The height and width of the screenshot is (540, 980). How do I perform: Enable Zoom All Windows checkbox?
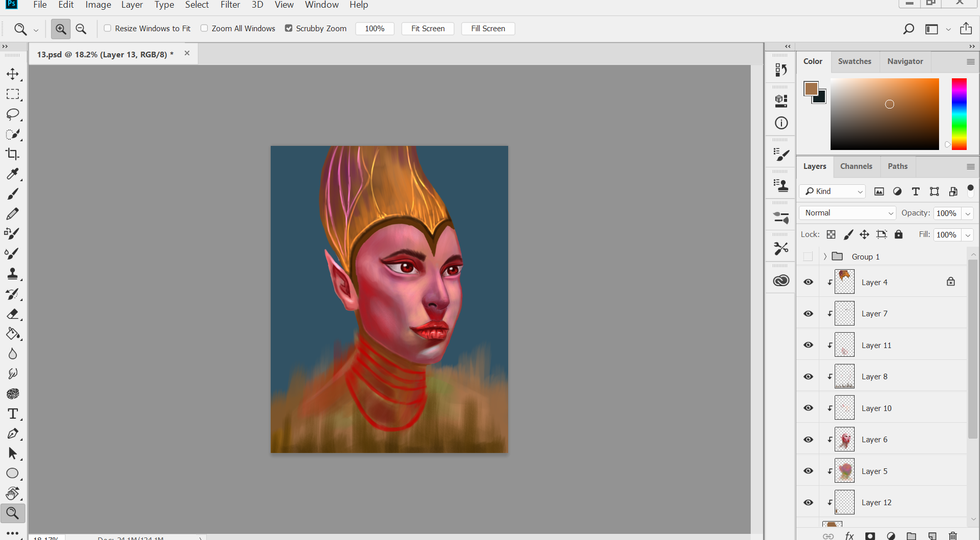[204, 28]
